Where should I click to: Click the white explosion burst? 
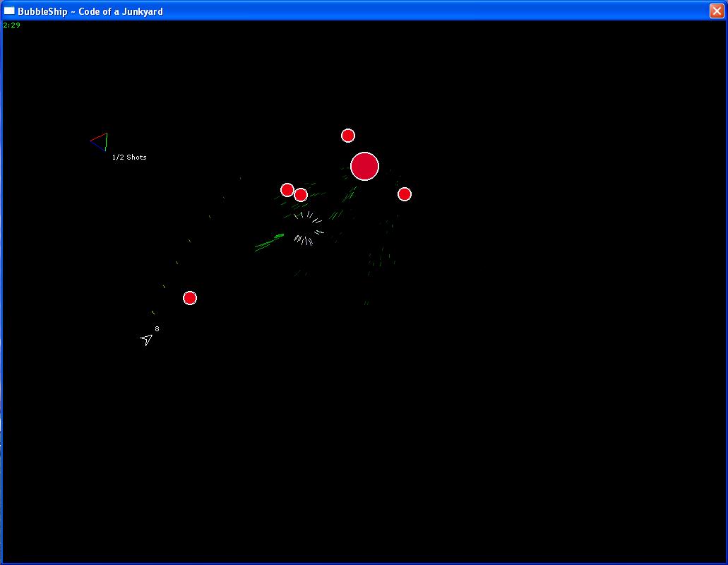click(307, 229)
